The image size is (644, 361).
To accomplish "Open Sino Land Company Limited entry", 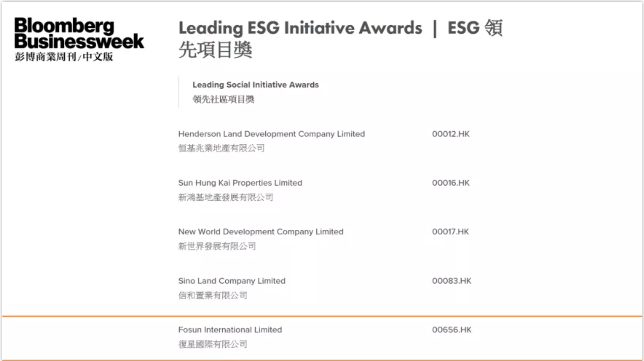I will point(232,281).
